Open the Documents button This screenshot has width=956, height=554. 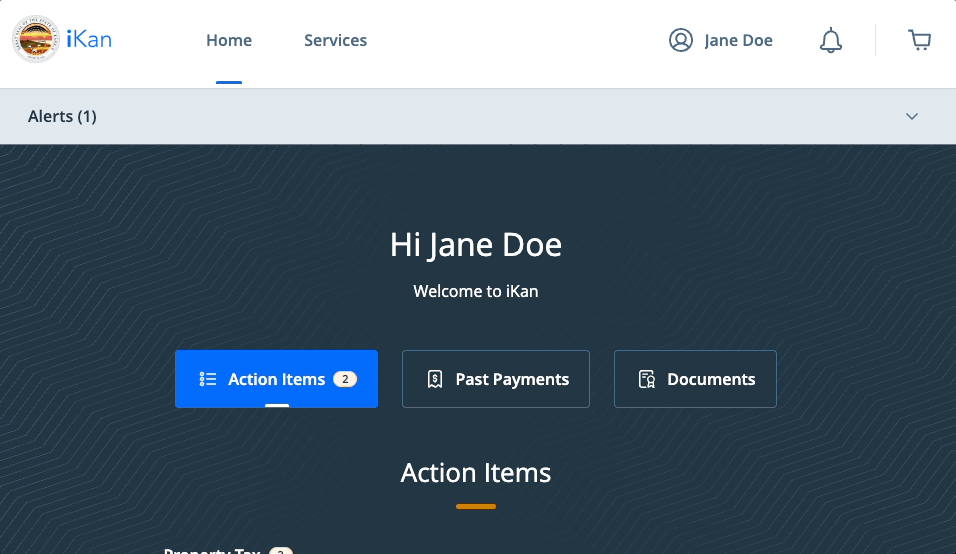[x=695, y=379]
